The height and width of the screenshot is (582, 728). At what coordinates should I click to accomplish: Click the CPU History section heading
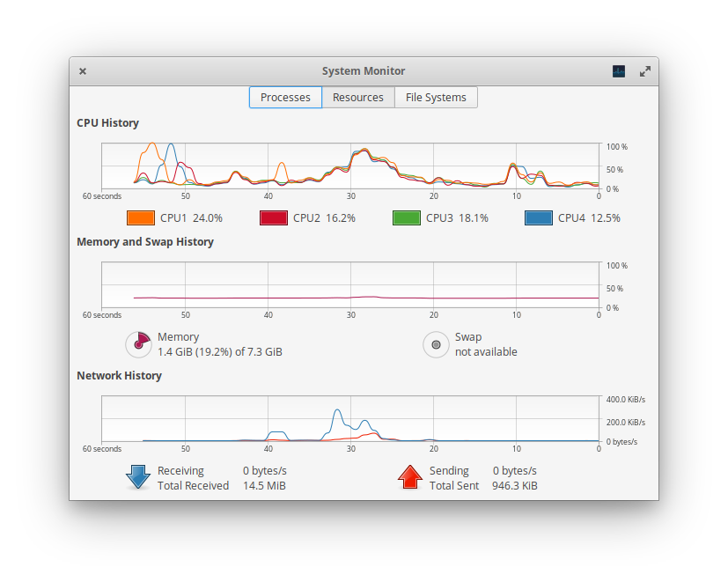(x=107, y=122)
